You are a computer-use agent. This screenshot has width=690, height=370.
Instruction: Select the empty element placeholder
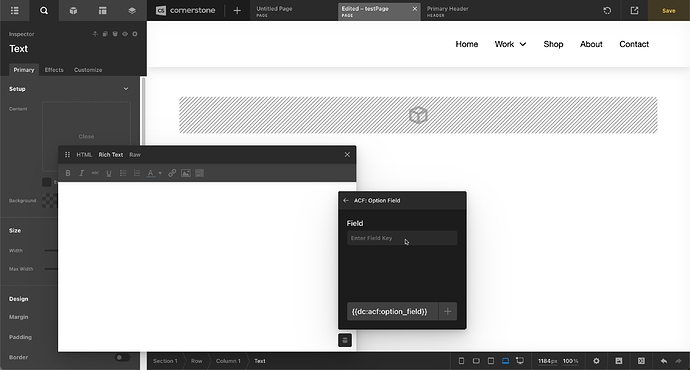pos(418,115)
